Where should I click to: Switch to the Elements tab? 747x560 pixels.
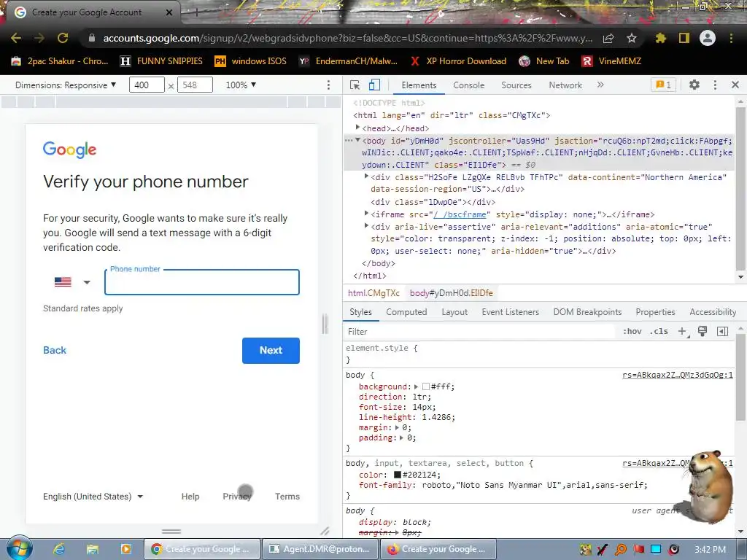pos(419,85)
